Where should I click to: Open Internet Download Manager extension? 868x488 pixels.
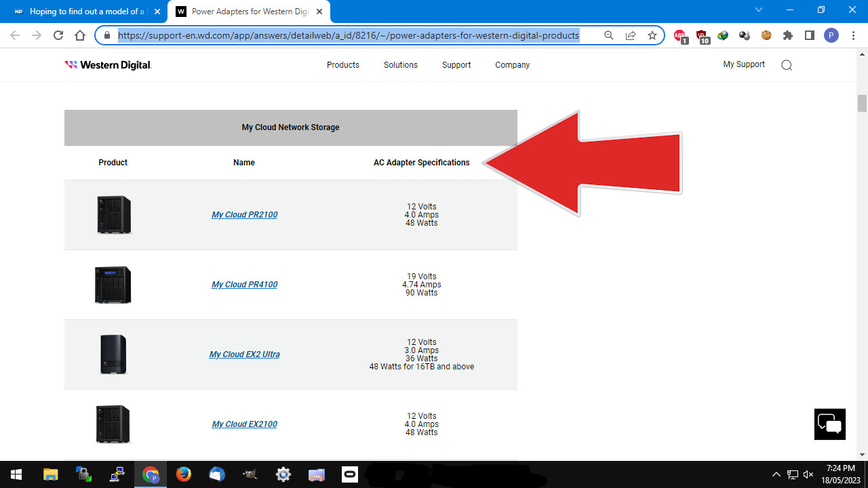coord(723,35)
